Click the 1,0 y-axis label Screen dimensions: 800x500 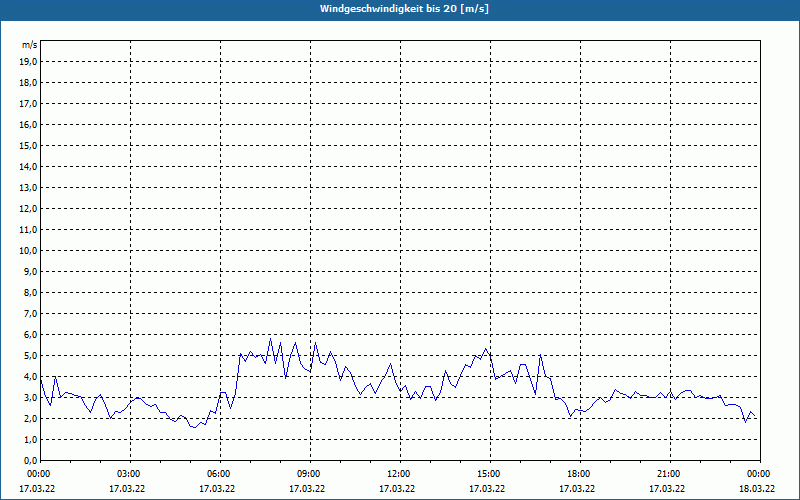[31, 439]
